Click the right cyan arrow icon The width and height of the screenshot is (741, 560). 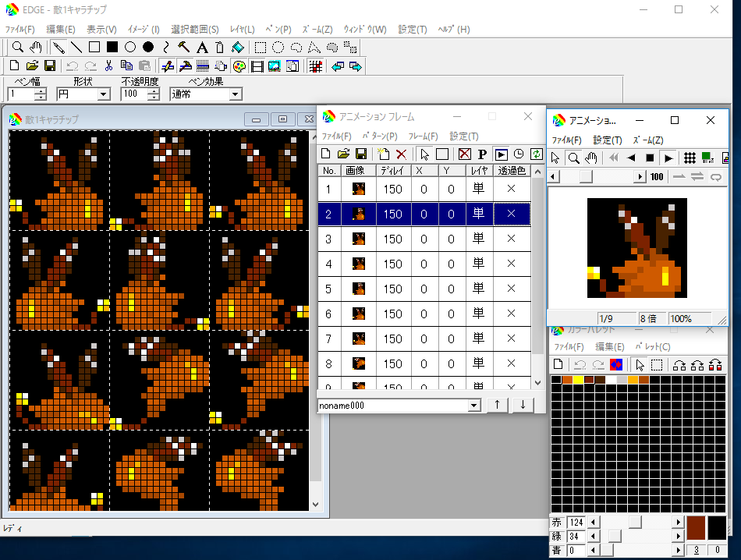[356, 66]
